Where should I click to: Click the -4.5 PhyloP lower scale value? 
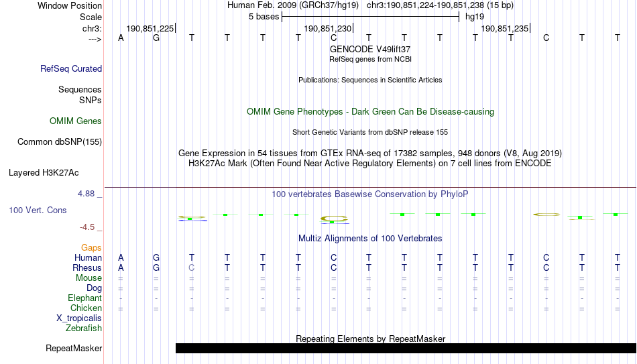(x=87, y=227)
